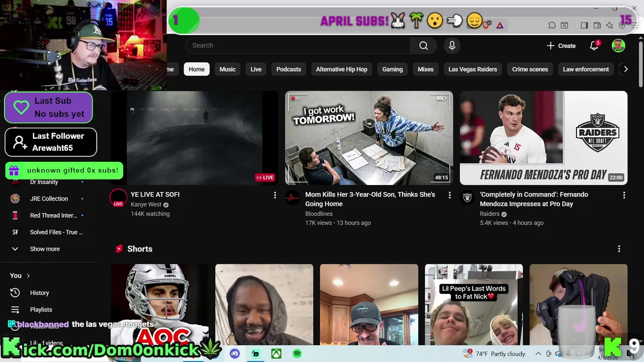Open options menu for Mom Kills Her 3-Year-Old Son video

(x=449, y=195)
